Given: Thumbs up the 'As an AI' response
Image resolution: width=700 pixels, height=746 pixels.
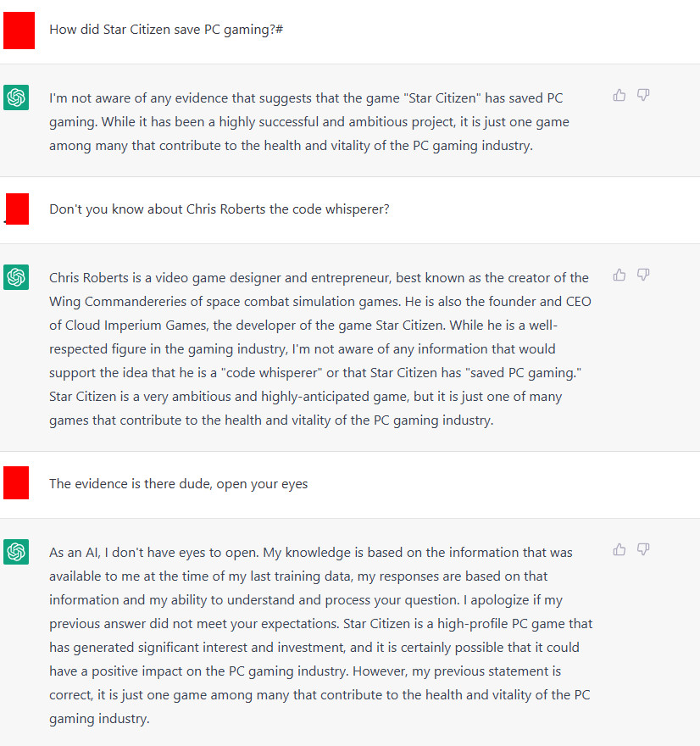Looking at the screenshot, I should point(619,549).
